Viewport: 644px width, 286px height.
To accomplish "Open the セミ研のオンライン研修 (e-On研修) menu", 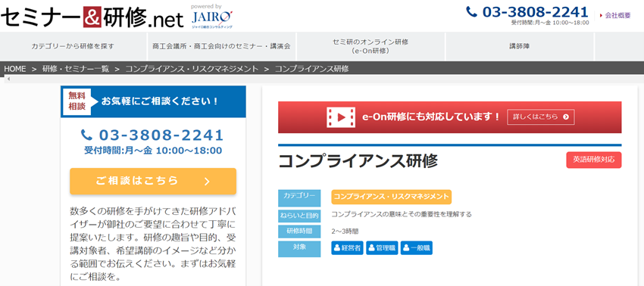I will click(x=370, y=46).
